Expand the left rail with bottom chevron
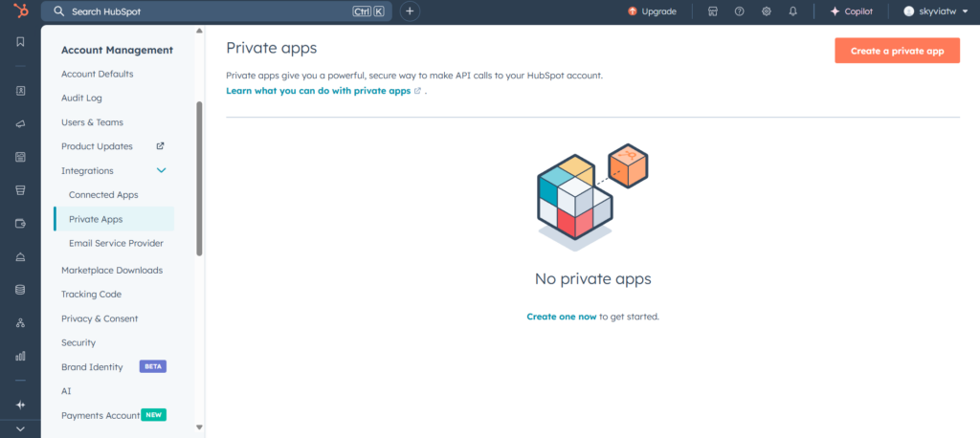Screen dimensions: 980x438 tap(20, 428)
